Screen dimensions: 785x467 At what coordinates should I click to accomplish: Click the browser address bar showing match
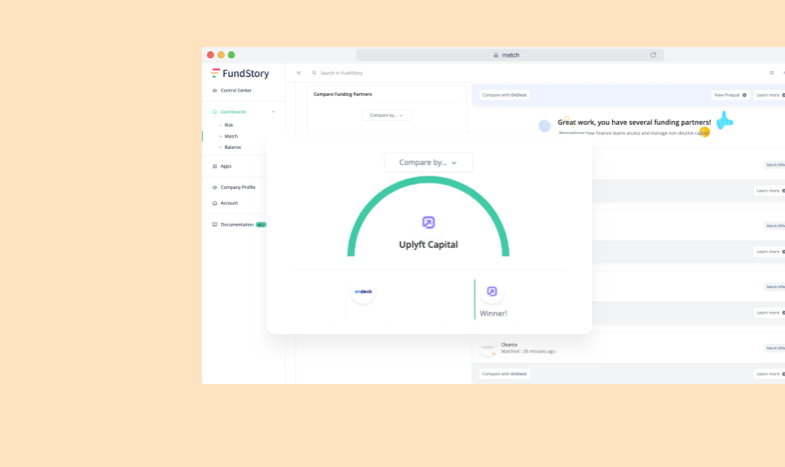510,55
